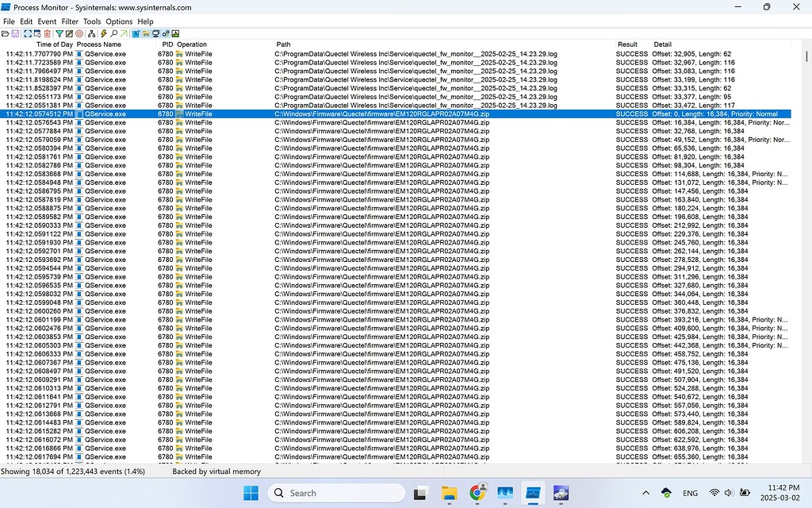Toggle Show Network Activity
812x508 pixels.
(157, 33)
